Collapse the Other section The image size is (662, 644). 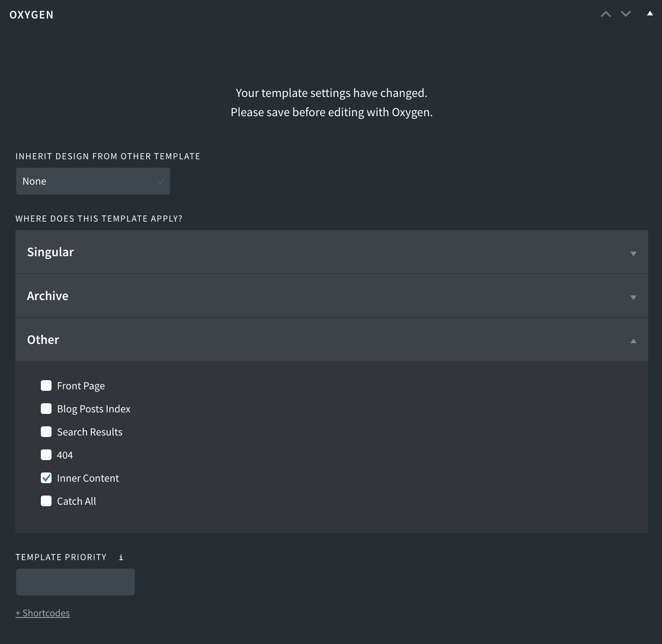(332, 340)
